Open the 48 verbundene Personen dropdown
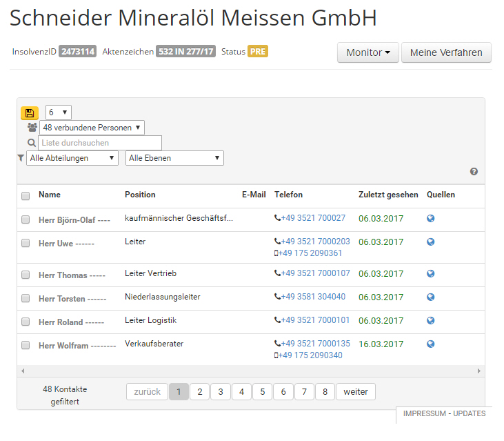The height and width of the screenshot is (441, 504). pyautogui.click(x=92, y=128)
